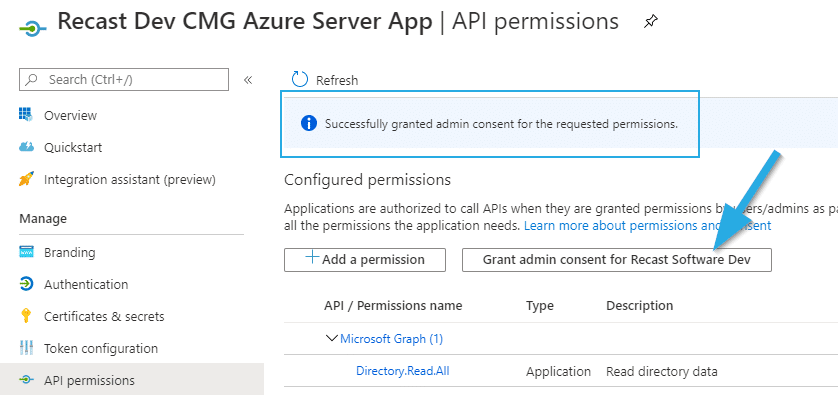The width and height of the screenshot is (838, 401).
Task: Collapse the sidebar with the double-chevron icon
Action: point(248,79)
